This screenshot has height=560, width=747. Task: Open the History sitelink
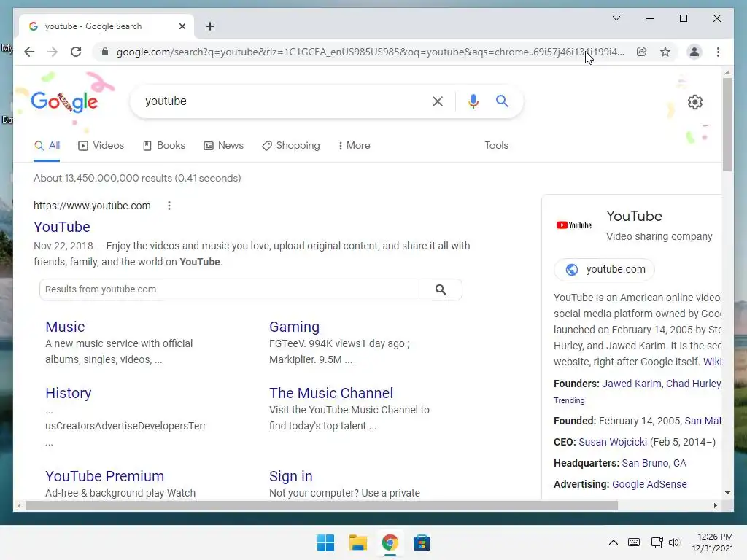point(68,393)
